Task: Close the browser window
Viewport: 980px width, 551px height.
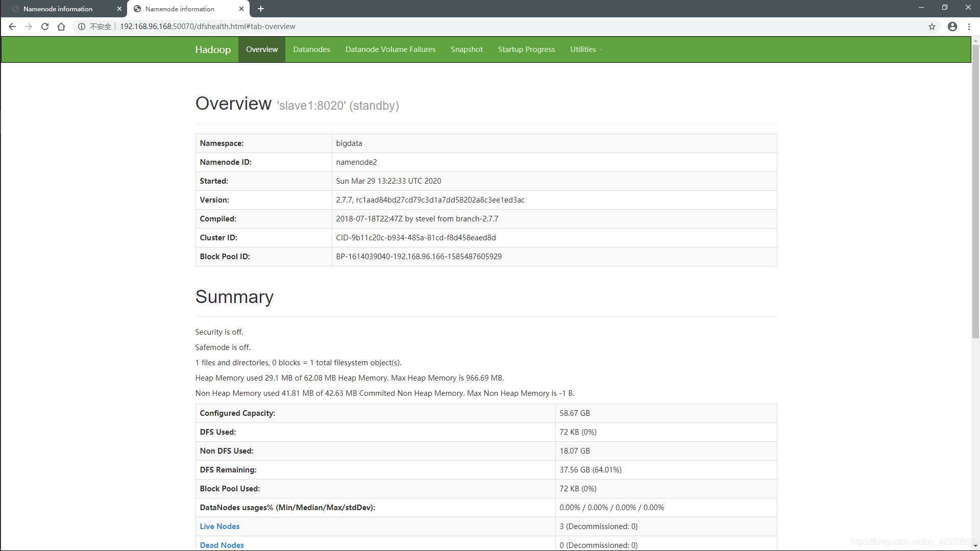Action: point(968,8)
